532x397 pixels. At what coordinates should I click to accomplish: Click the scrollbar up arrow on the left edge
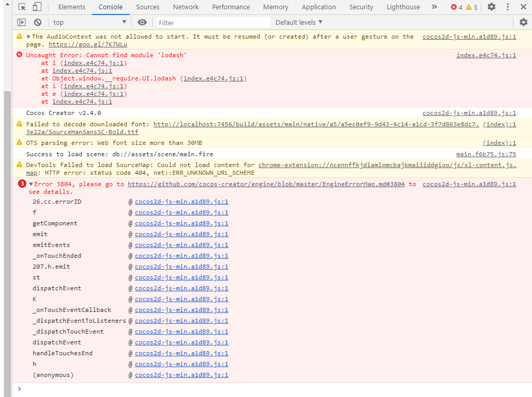tap(7, 5)
